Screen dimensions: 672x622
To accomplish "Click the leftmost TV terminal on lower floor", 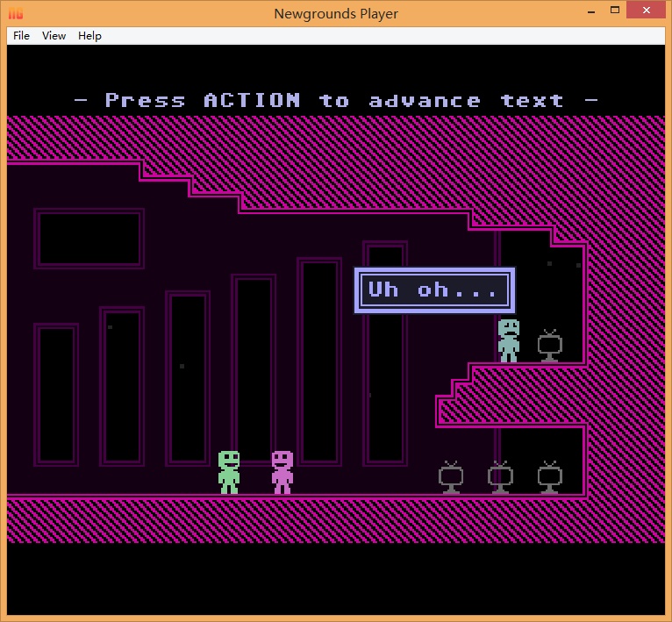I will 451,477.
